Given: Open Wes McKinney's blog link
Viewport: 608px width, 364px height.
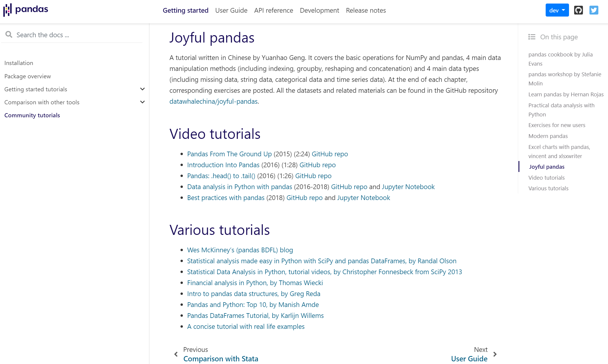Looking at the screenshot, I should pyautogui.click(x=240, y=250).
